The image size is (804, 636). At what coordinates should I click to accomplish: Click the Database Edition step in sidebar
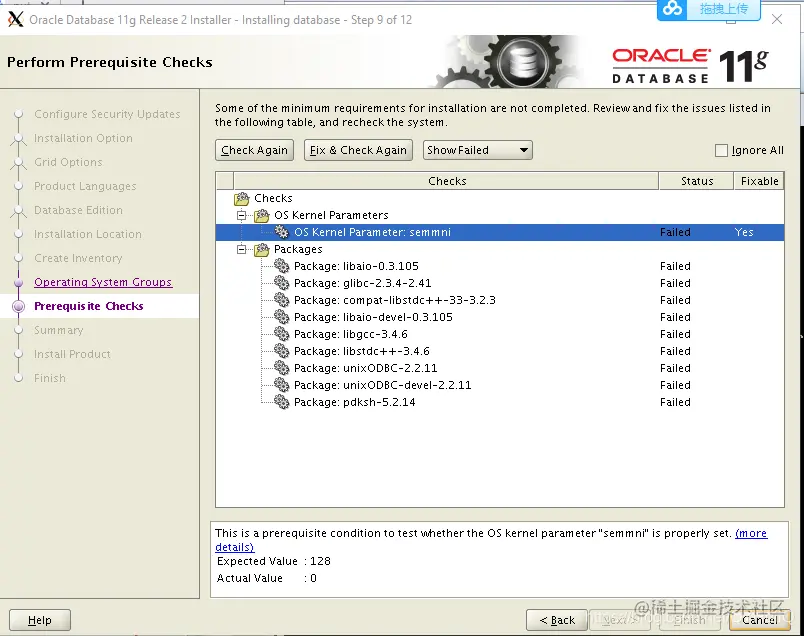click(78, 210)
